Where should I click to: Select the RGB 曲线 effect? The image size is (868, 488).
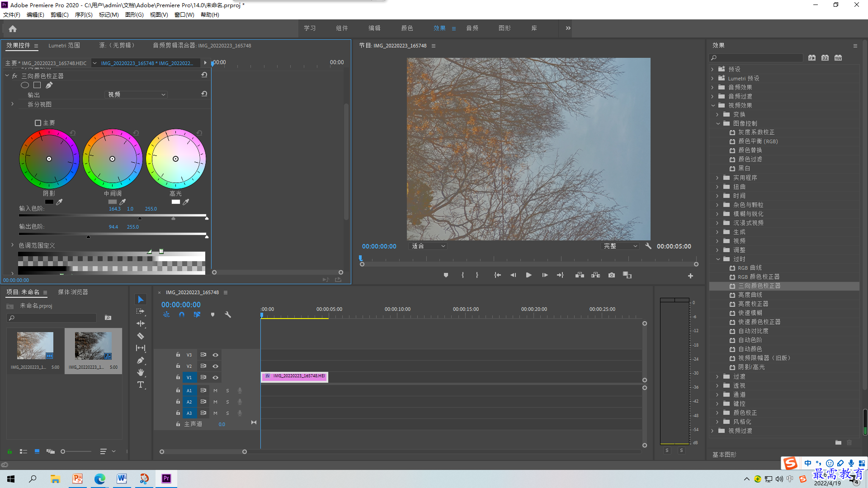[x=750, y=268]
